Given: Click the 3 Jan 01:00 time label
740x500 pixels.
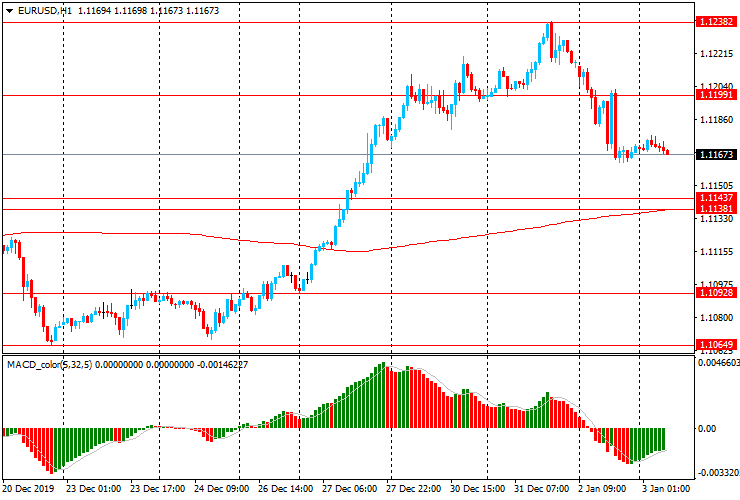Looking at the screenshot, I should pyautogui.click(x=666, y=488).
